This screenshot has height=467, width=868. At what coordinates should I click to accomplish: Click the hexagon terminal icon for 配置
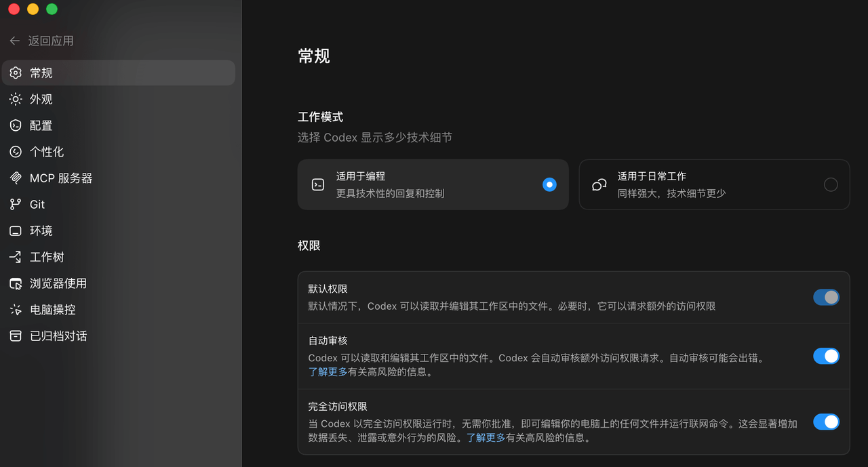(x=16, y=125)
